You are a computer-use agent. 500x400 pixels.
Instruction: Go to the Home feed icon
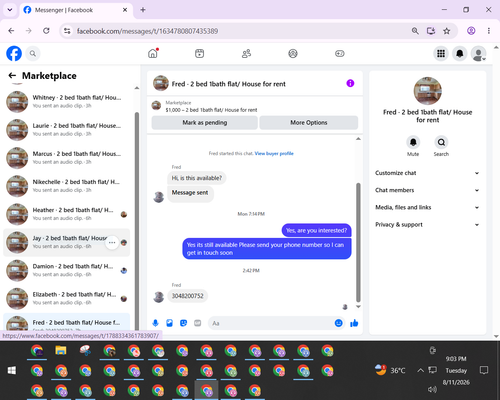coord(153,53)
